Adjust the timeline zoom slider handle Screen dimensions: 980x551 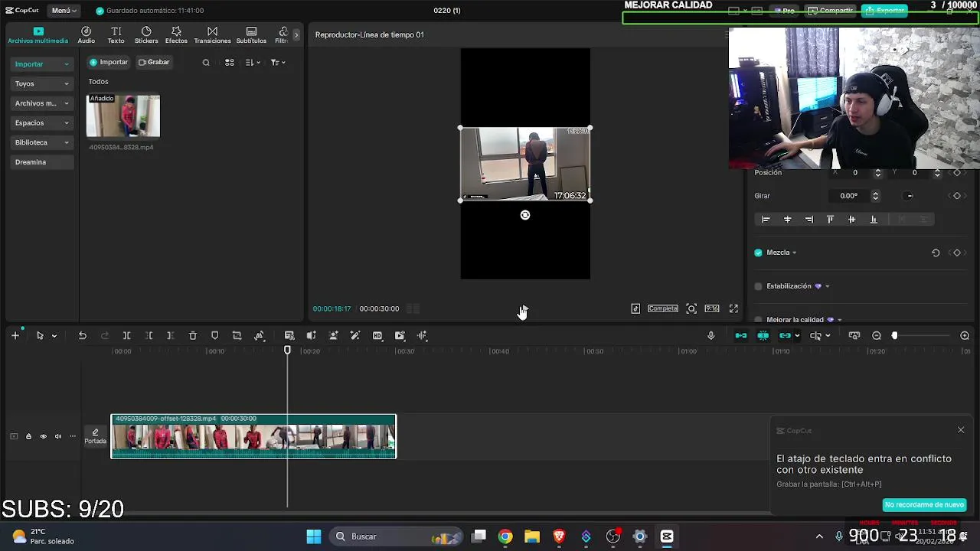click(894, 336)
